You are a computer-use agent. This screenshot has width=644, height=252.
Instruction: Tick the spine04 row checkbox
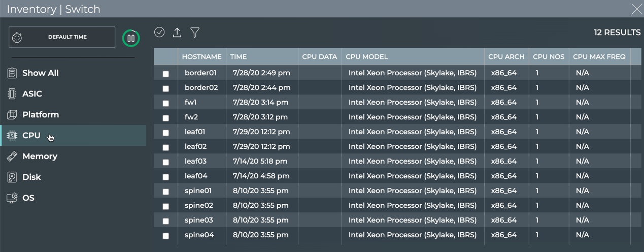(x=166, y=236)
